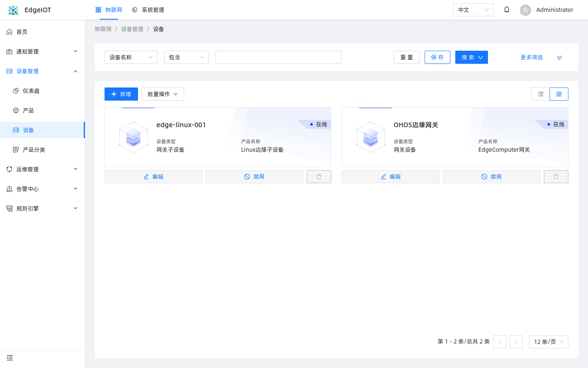Viewport: 588px width, 368px height.
Task: Click 物联网 breadcrumb link
Action: 103,29
